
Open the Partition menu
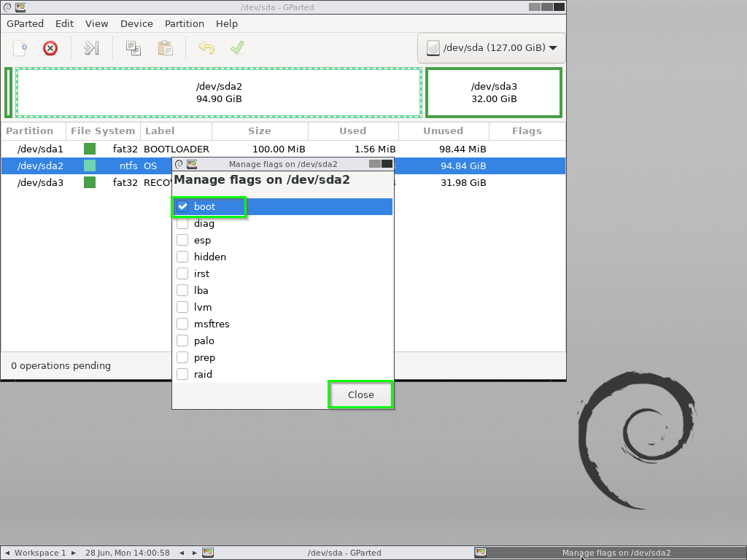[185, 24]
